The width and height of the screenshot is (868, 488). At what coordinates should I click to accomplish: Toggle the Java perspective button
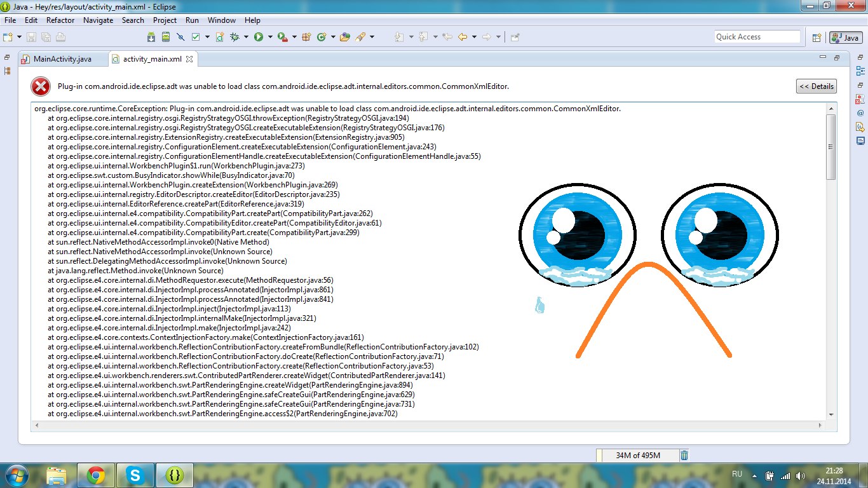pyautogui.click(x=845, y=37)
